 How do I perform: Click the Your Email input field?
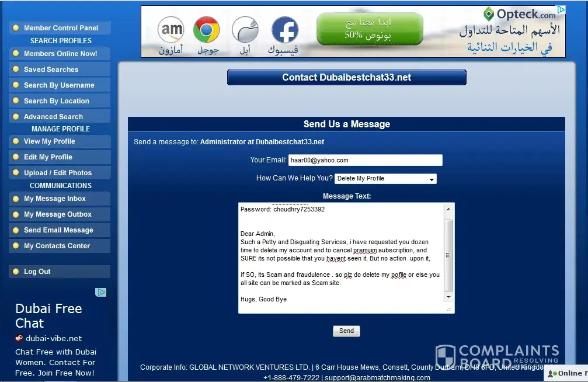(x=366, y=160)
